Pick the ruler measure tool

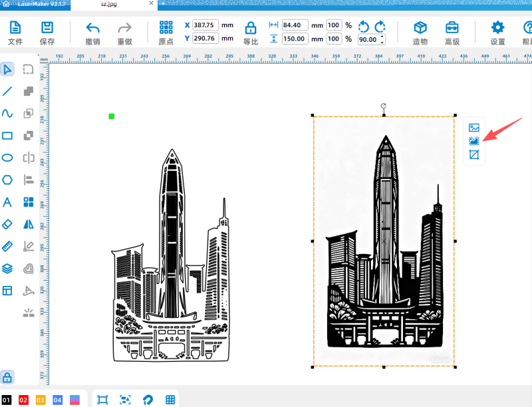coord(7,246)
